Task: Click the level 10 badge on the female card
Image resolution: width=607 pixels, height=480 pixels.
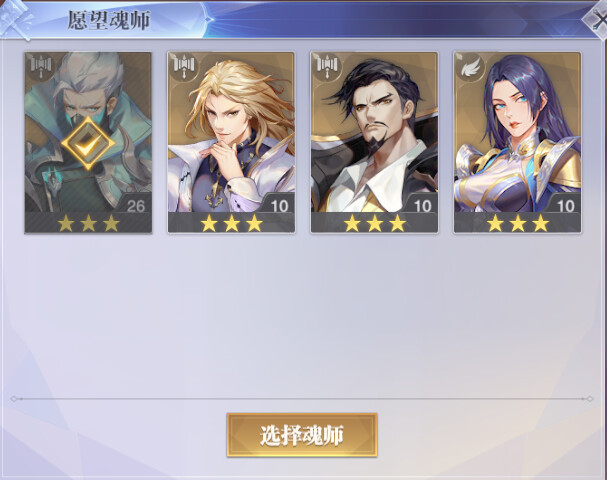Action: click(566, 206)
